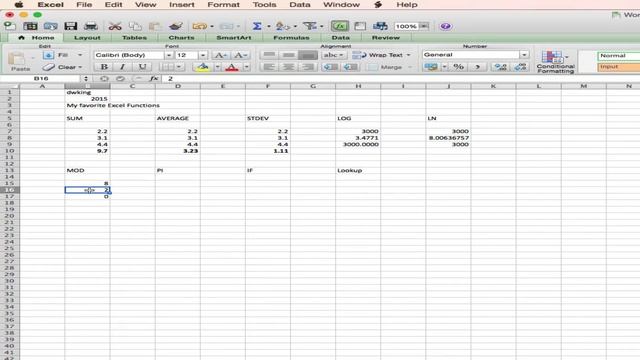This screenshot has height=360, width=640.
Task: Open Help with the purple question icon
Action: tap(445, 26)
